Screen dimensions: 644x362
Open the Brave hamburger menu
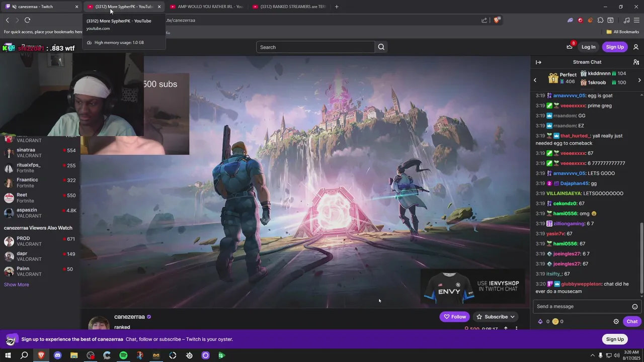pos(636,20)
